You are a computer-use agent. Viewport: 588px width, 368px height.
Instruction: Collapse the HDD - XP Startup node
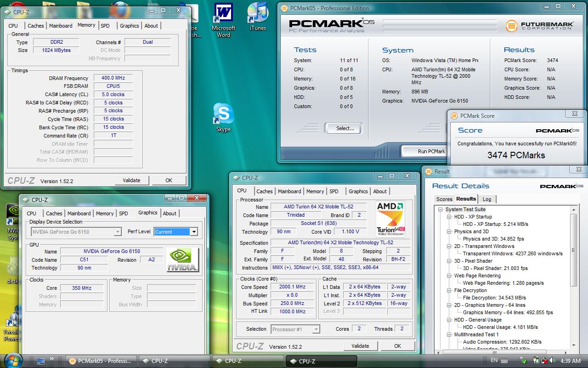pos(449,217)
